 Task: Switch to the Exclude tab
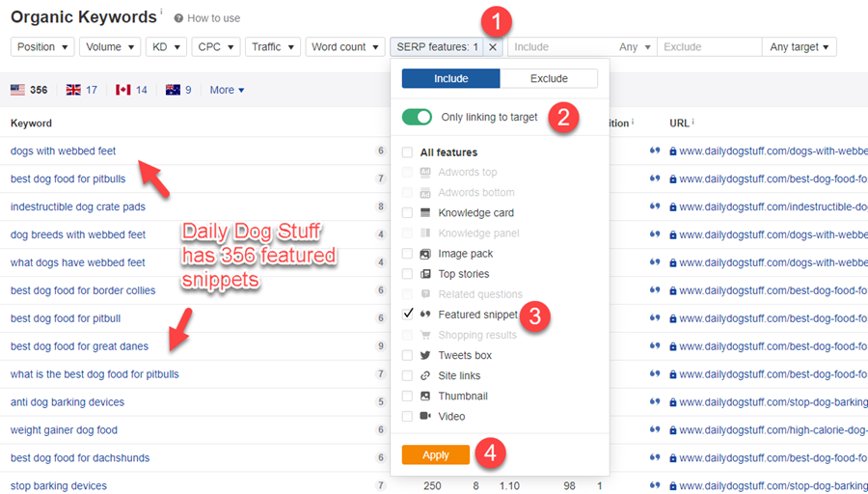[x=549, y=79]
